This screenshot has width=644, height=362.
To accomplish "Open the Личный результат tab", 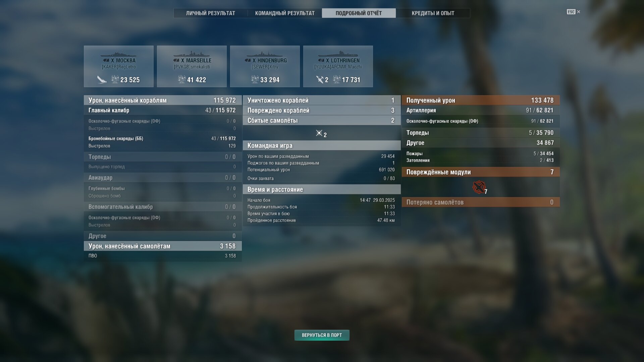I will click(211, 13).
